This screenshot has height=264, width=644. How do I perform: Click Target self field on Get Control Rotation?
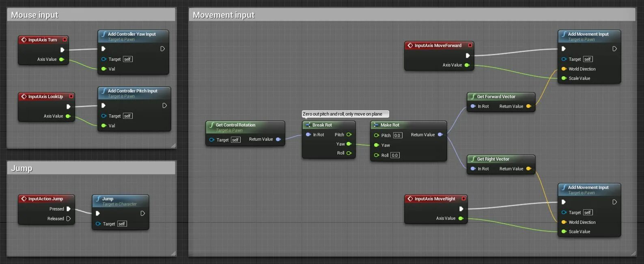pyautogui.click(x=236, y=140)
